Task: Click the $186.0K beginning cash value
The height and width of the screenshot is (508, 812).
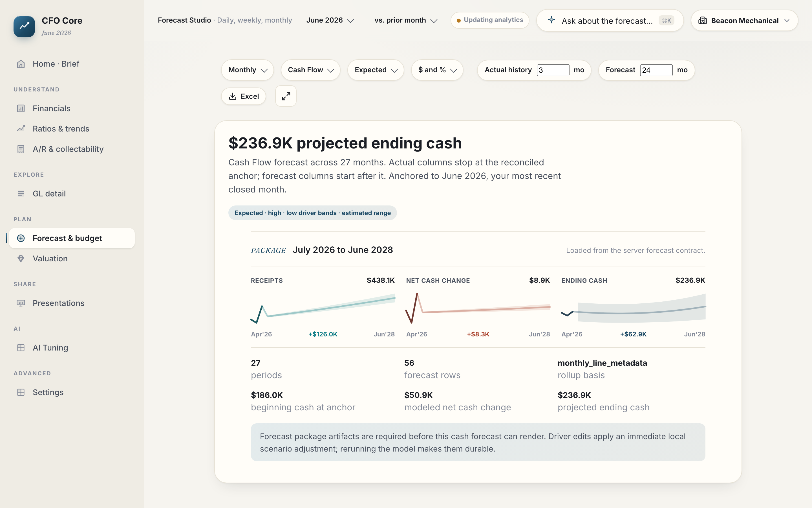Action: [267, 395]
